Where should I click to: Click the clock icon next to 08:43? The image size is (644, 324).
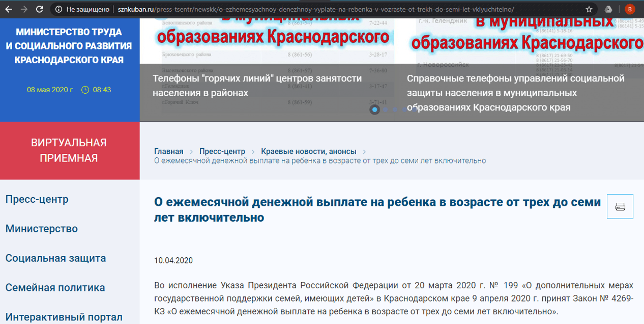(x=85, y=90)
